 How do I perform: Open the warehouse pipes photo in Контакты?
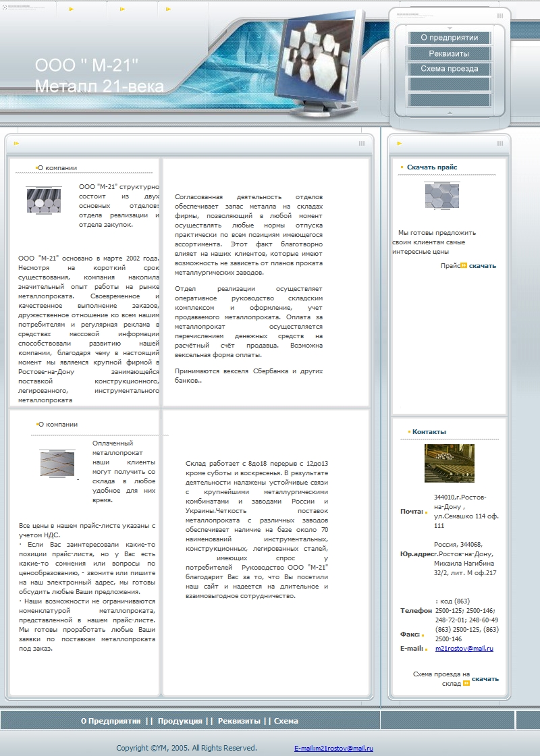pos(450,463)
